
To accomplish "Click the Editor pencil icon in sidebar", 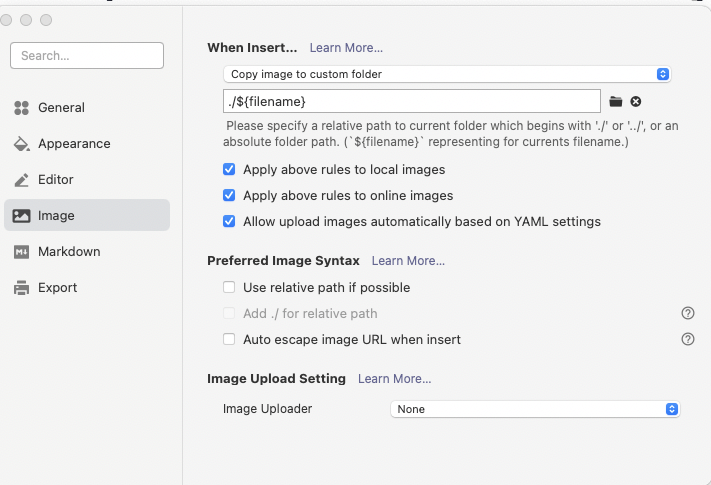I will click(21, 180).
